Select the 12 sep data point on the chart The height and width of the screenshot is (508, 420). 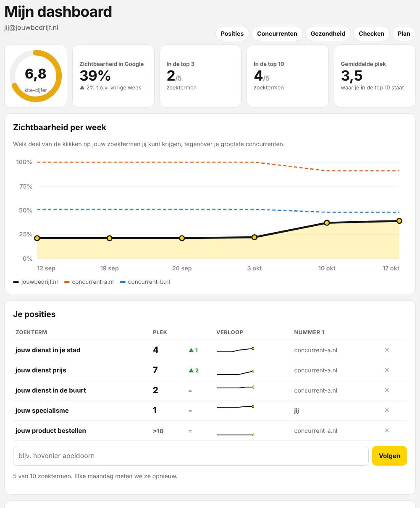point(37,238)
